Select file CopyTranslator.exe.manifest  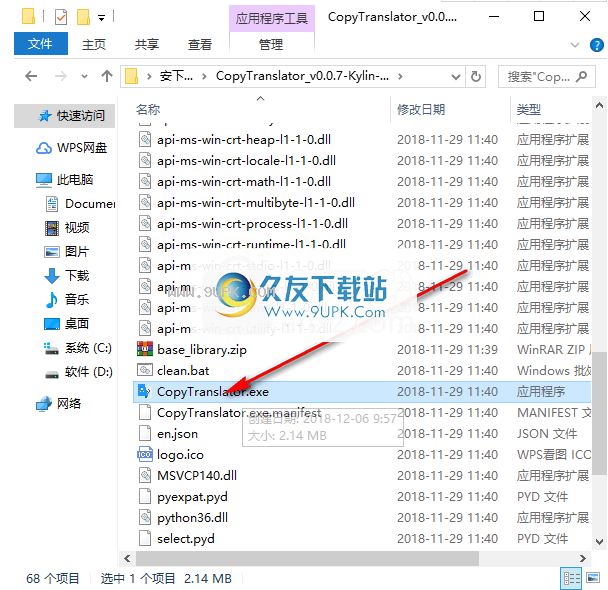point(239,412)
